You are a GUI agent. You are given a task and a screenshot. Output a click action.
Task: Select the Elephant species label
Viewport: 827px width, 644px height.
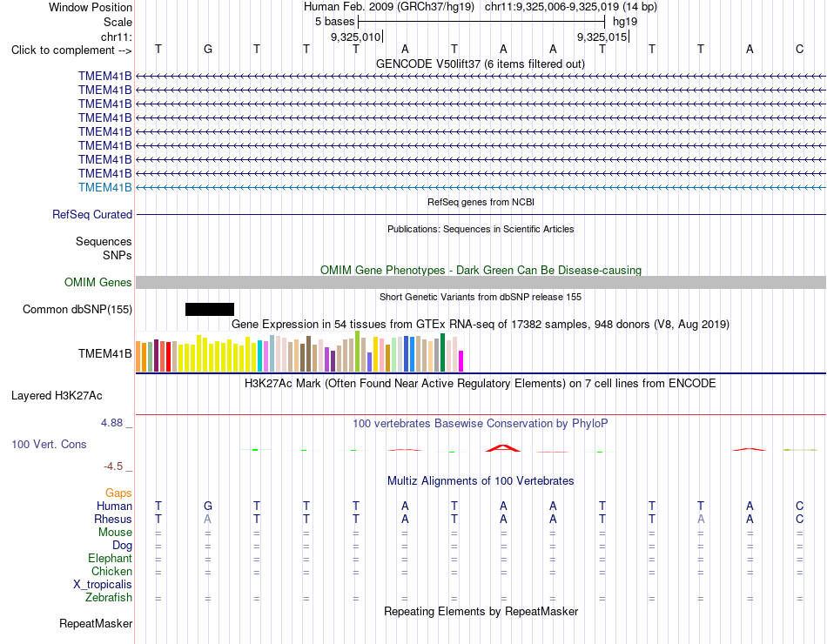coord(110,558)
